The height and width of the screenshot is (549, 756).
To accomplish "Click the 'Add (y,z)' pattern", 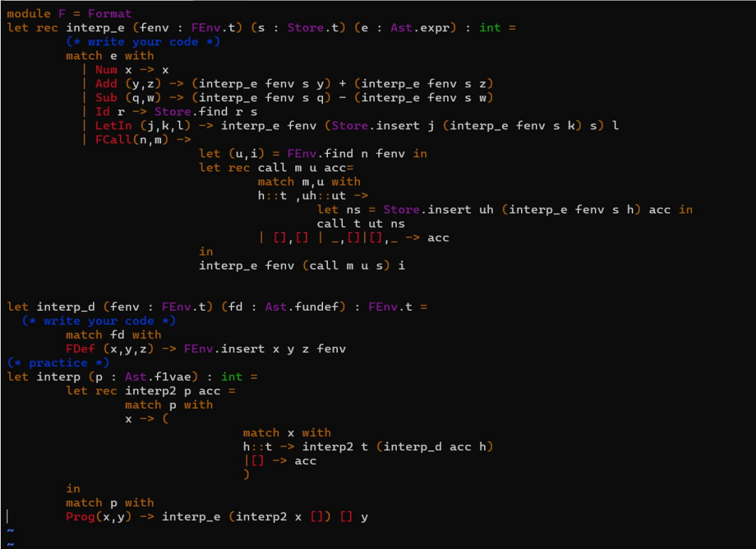I will coord(128,84).
